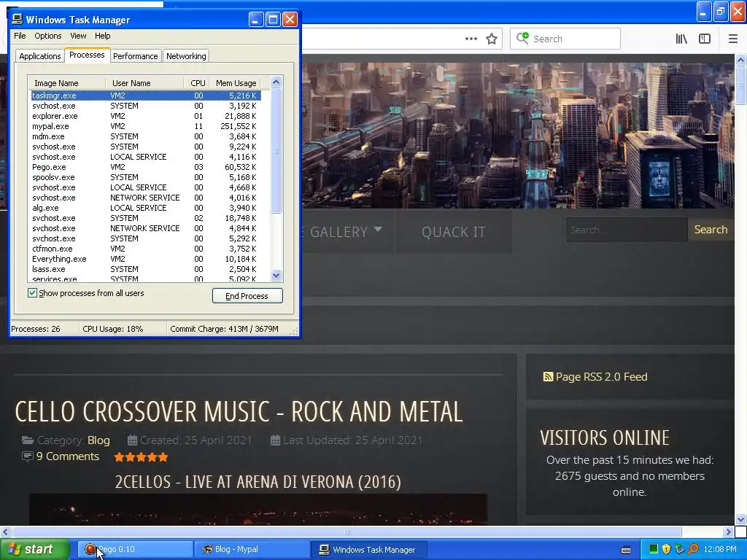Click browser page scroll-down arrow
The image size is (747, 560).
(740, 519)
